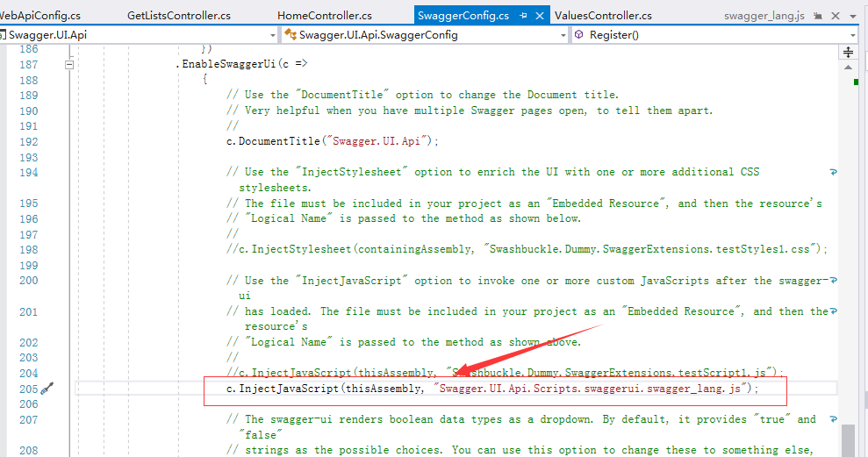The image size is (868, 457).
Task: Click line number 205
Action: (x=29, y=389)
